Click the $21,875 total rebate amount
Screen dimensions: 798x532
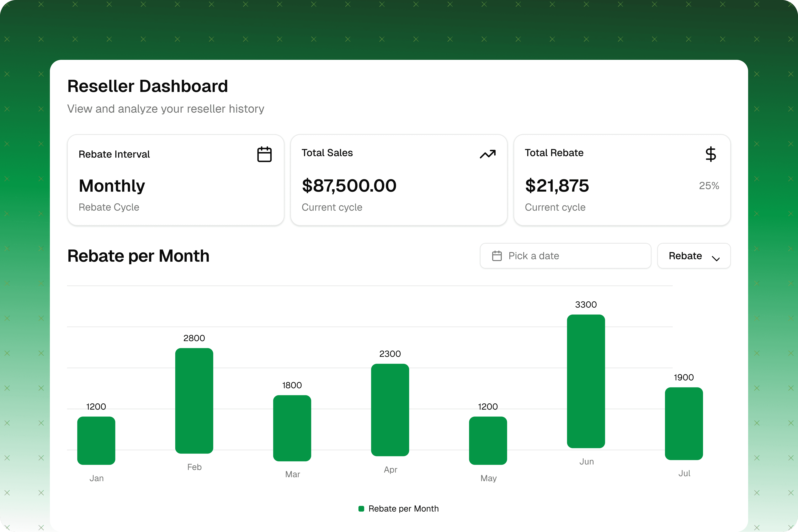[557, 186]
